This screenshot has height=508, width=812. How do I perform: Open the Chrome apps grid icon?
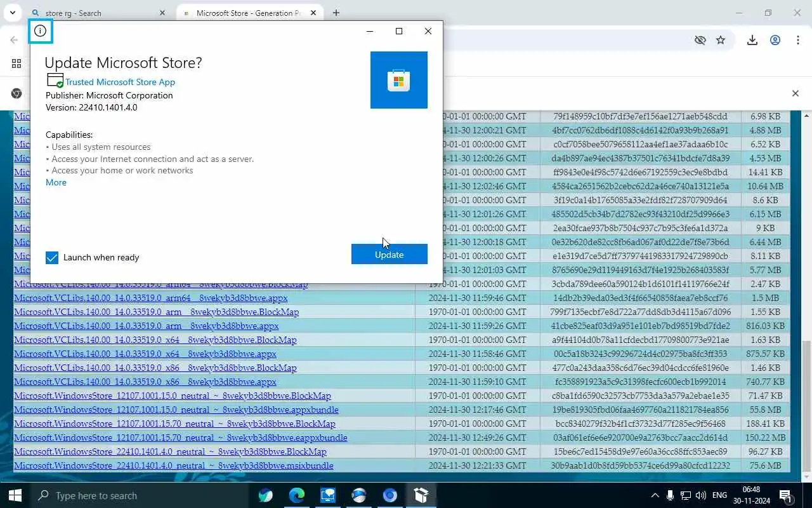pyautogui.click(x=16, y=63)
